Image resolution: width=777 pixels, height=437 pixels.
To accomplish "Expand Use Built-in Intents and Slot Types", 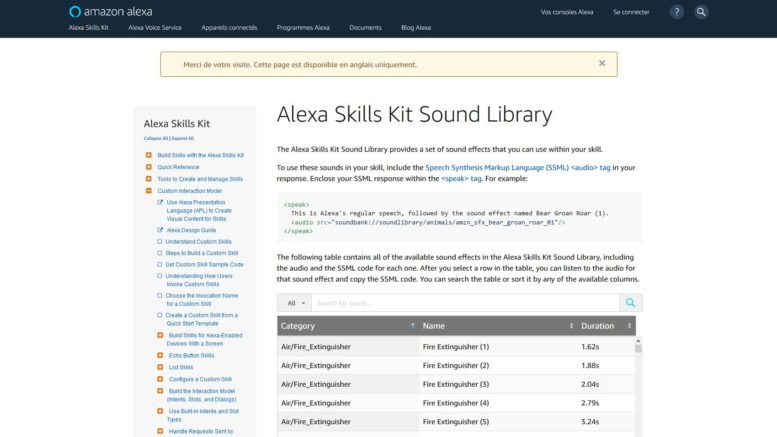I will 160,411.
